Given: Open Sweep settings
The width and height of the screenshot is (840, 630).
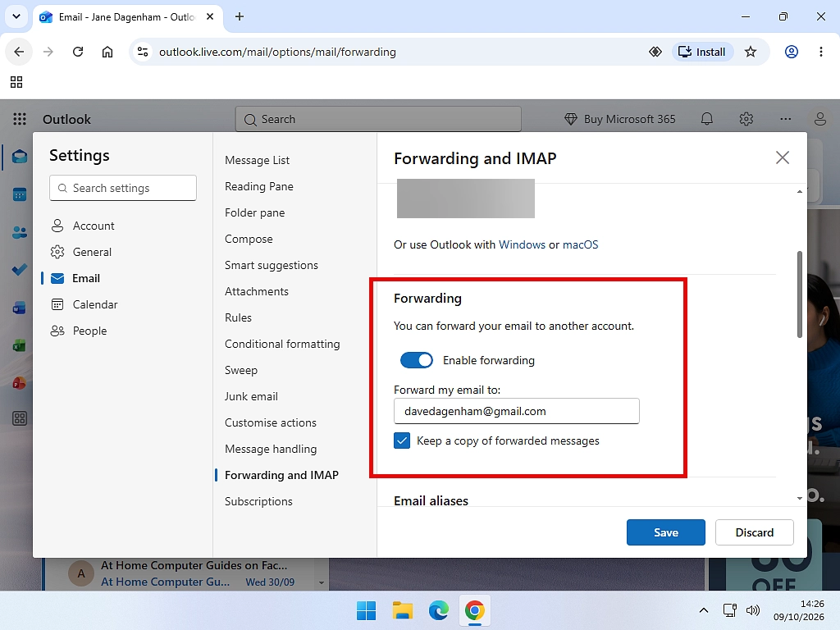Looking at the screenshot, I should 241,370.
